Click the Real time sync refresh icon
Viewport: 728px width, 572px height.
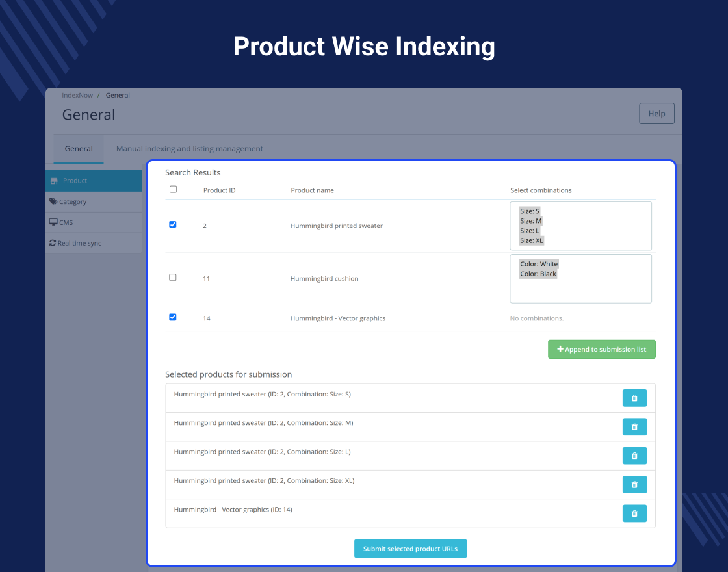(53, 243)
